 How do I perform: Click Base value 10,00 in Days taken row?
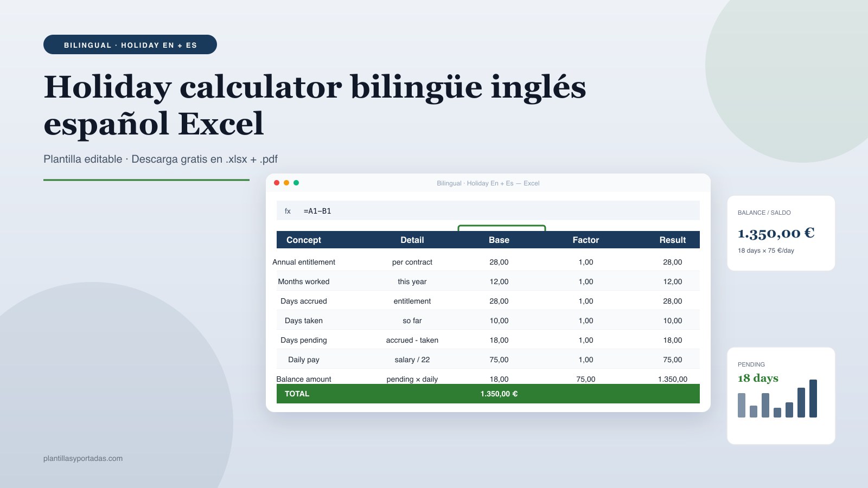[499, 320]
